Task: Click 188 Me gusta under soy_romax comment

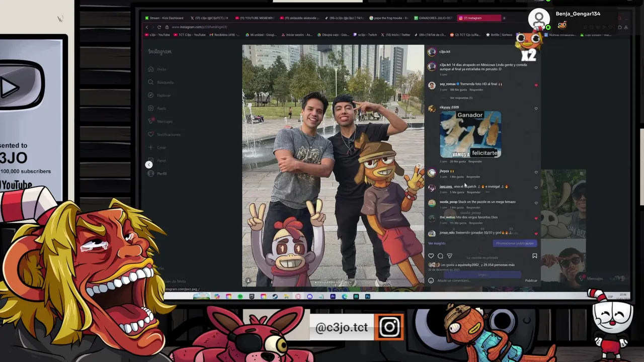Action: coord(458,90)
